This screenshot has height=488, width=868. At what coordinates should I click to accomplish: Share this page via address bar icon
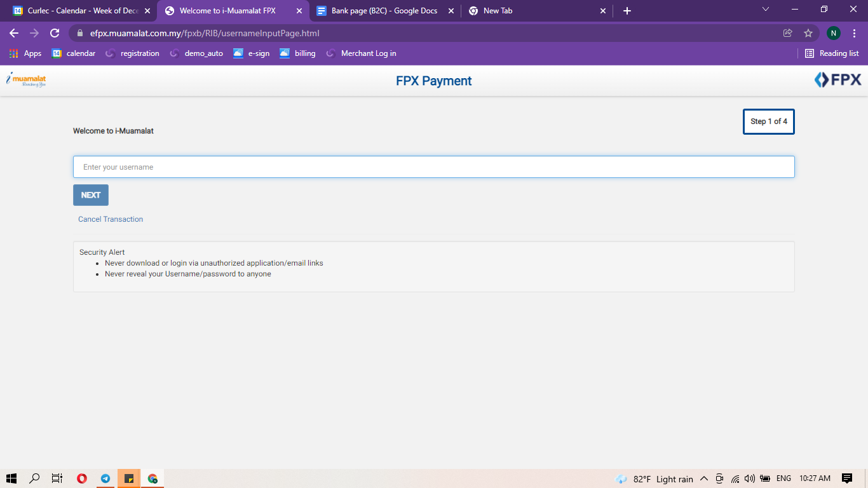(x=788, y=33)
